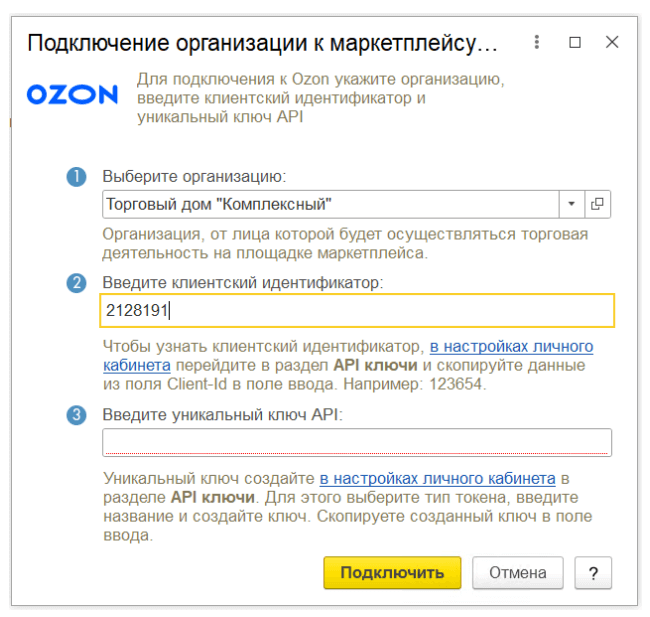Click the step 2 number badge

coord(76,284)
